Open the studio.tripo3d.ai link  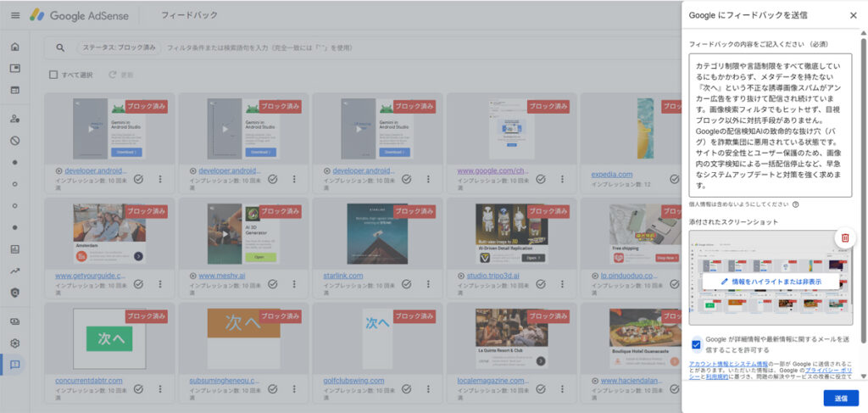493,275
